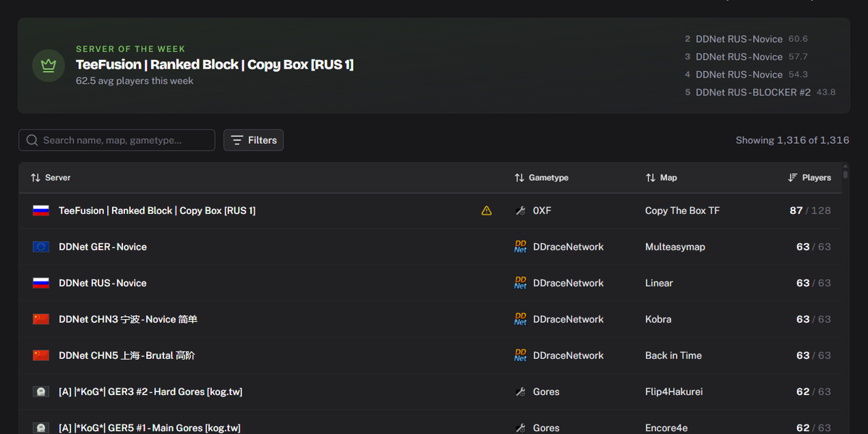Click DDNet logo icon in Multeasymap row
Viewport: 868px width, 434px height.
pos(520,247)
